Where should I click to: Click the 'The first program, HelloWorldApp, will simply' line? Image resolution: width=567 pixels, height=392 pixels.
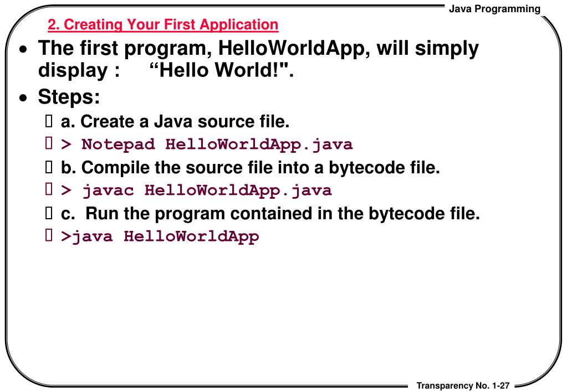click(x=258, y=48)
